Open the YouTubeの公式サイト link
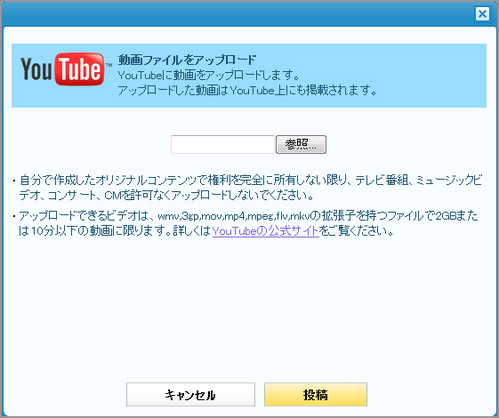Viewport: 499px width, 418px height. (x=265, y=231)
